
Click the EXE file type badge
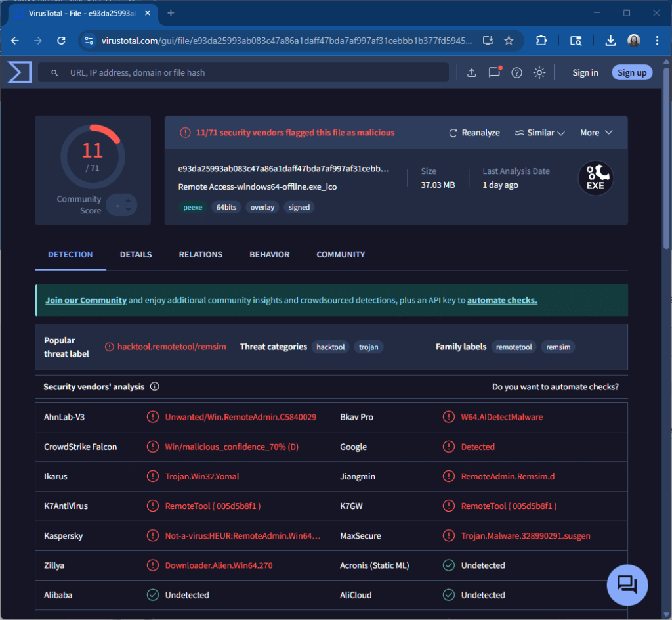point(595,177)
